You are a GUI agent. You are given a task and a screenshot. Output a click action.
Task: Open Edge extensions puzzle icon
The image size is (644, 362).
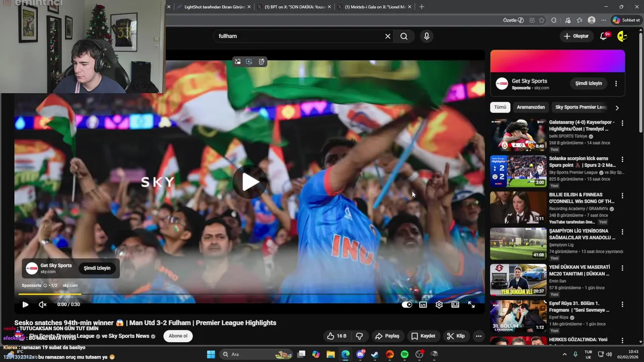point(554,20)
